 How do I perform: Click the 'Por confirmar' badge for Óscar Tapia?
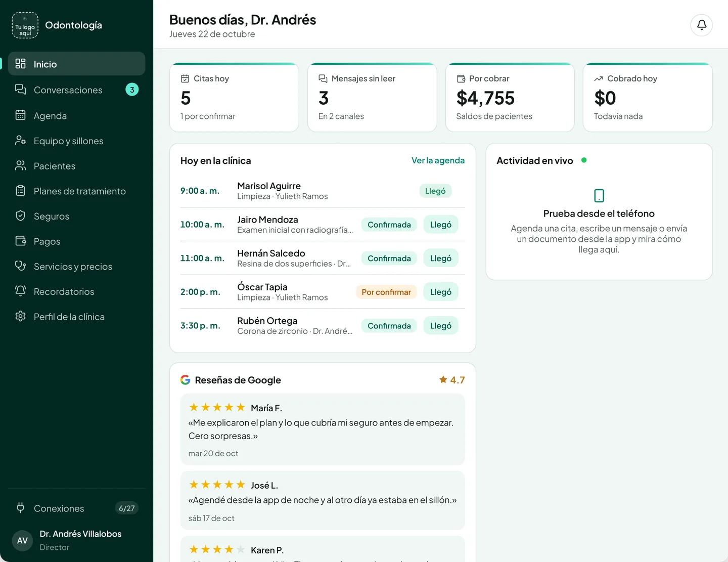click(x=386, y=292)
